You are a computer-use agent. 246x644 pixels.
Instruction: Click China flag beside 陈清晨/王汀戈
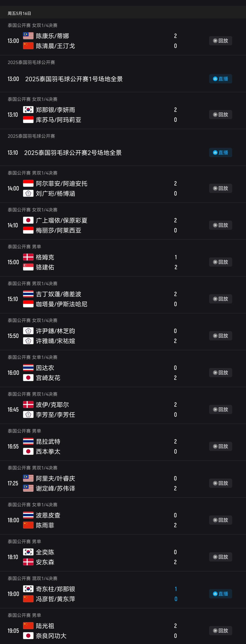click(x=28, y=46)
